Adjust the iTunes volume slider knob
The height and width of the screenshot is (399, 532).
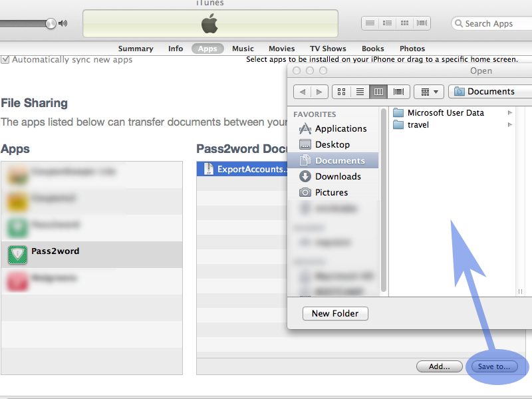point(51,23)
